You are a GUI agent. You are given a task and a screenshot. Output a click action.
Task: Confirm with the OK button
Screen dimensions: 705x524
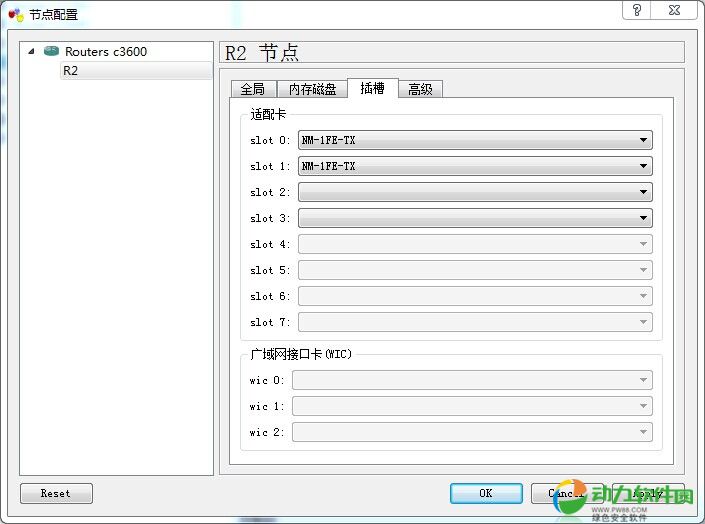(x=485, y=493)
